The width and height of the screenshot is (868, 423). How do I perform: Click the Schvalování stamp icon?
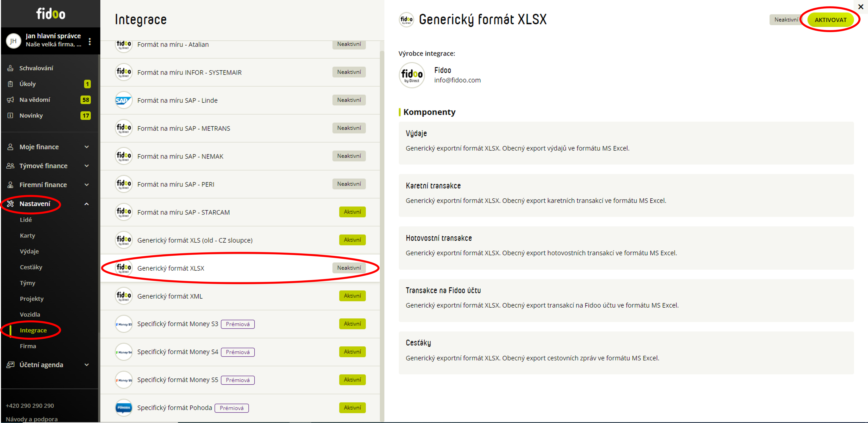[x=10, y=68]
